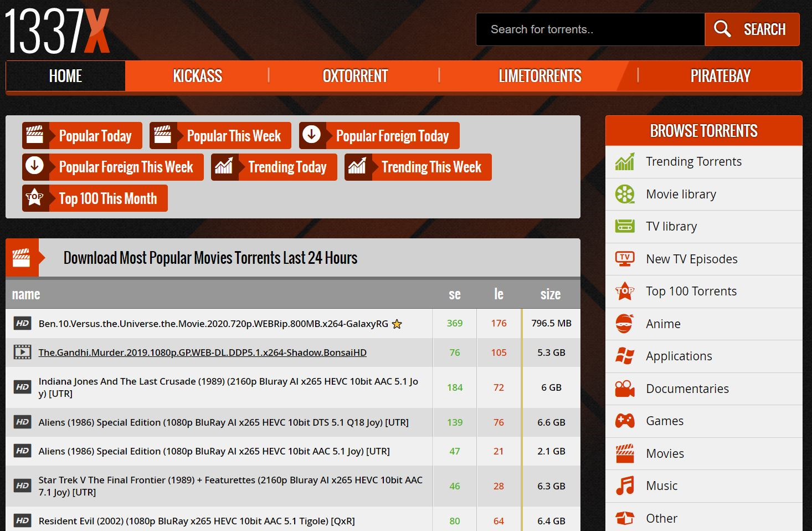The height and width of the screenshot is (531, 812).
Task: Click the Windows flag icon next to Applications
Action: [x=625, y=356]
